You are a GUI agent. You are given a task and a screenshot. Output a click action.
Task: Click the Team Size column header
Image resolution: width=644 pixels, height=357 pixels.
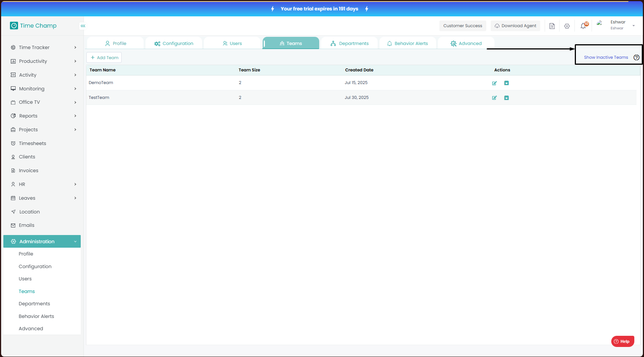click(249, 70)
